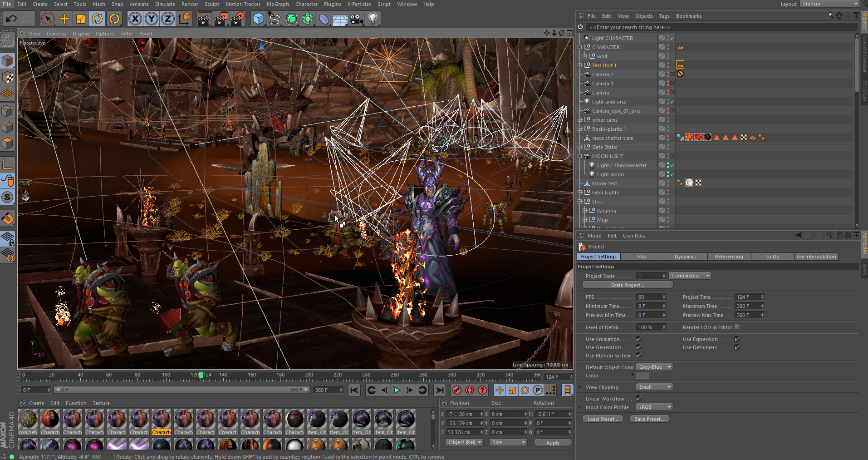This screenshot has height=460, width=868.
Task: Activate the Rotate tool
Action: pyautogui.click(x=97, y=19)
